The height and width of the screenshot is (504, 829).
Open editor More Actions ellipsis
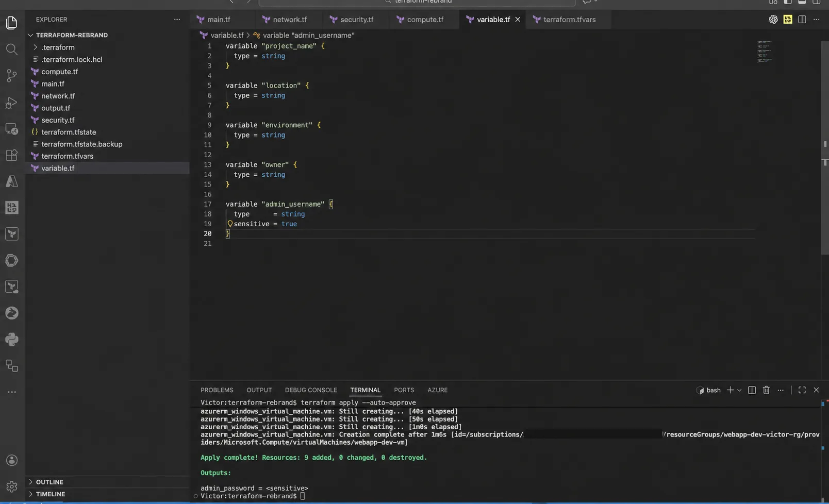click(816, 20)
